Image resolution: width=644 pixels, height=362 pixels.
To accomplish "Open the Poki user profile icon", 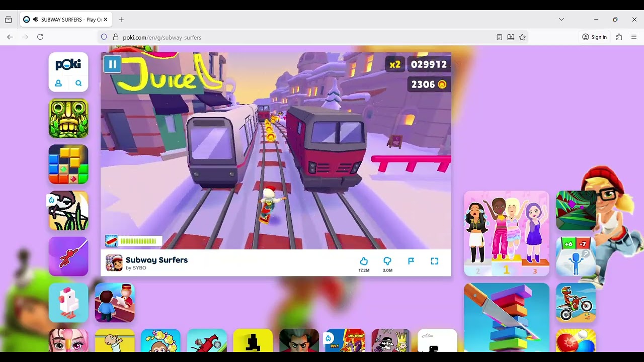I will 58,83.
